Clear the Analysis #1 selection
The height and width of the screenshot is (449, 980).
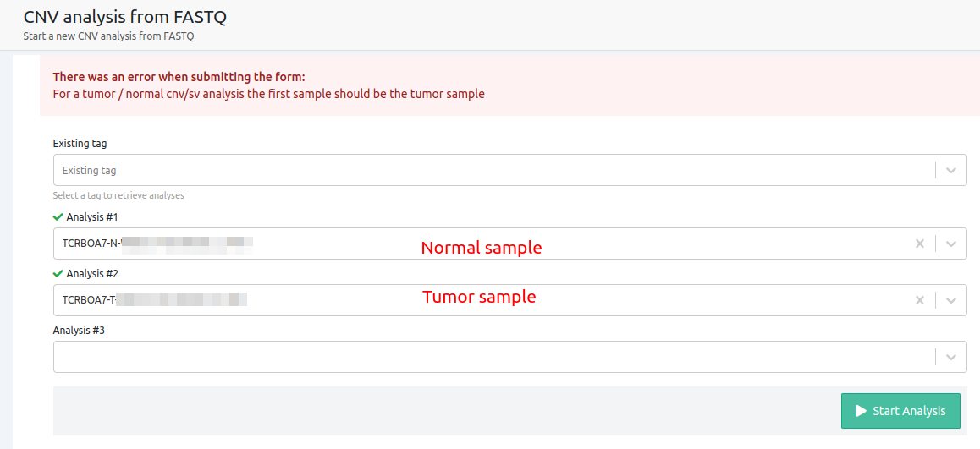point(920,244)
